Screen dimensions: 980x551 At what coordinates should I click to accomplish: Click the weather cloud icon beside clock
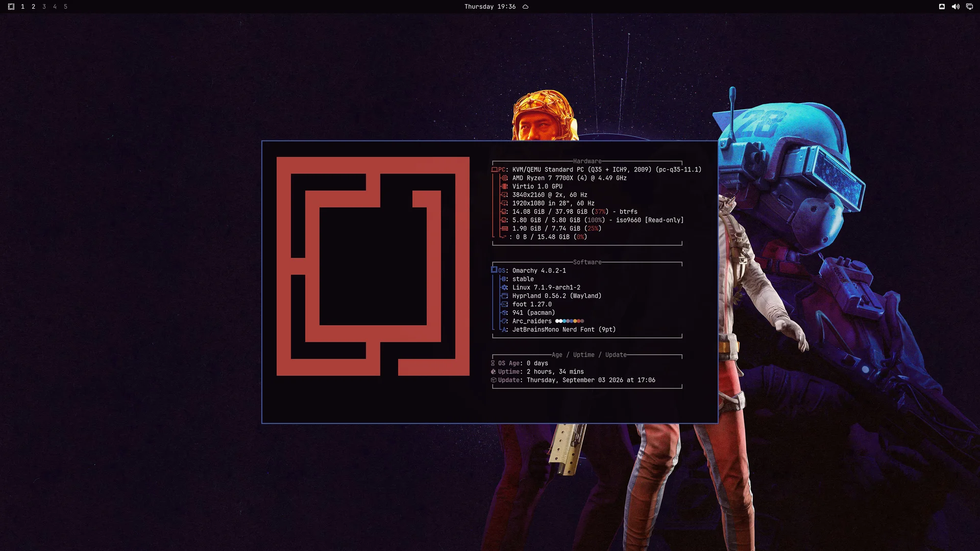point(525,7)
